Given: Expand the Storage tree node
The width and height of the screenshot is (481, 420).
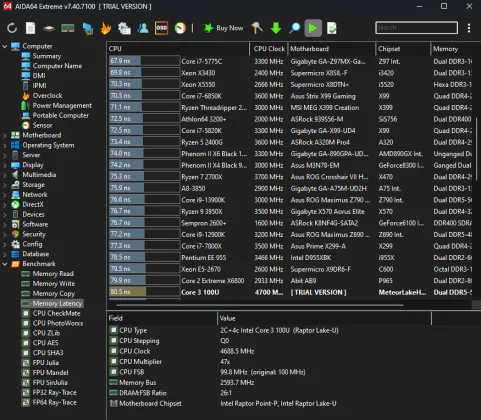Looking at the screenshot, I should click(5, 185).
